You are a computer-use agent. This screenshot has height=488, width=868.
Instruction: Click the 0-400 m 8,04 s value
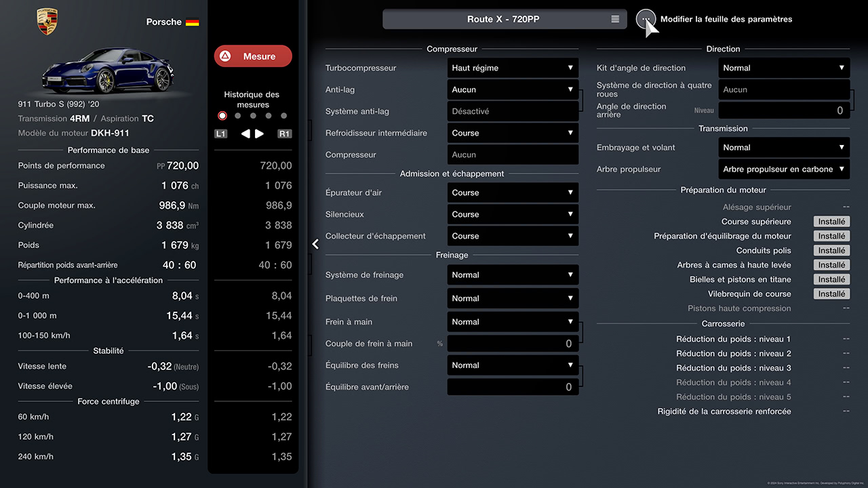(185, 296)
